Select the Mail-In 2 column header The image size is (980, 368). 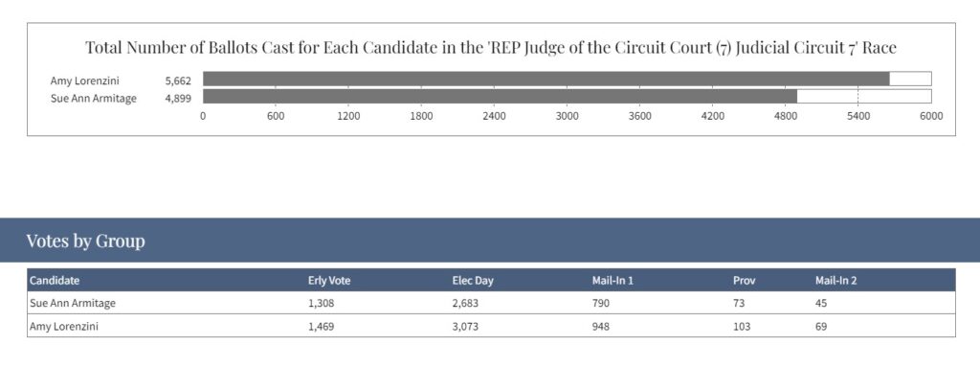click(x=835, y=281)
